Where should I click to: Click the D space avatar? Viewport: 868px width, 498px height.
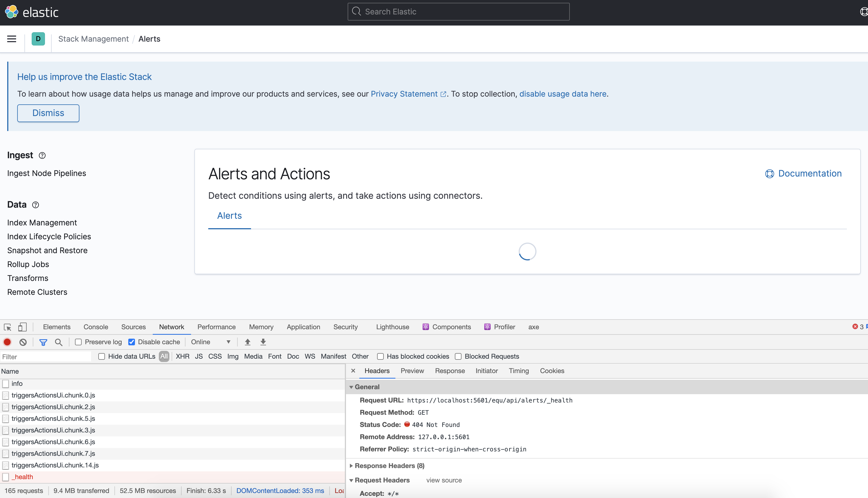click(x=38, y=39)
